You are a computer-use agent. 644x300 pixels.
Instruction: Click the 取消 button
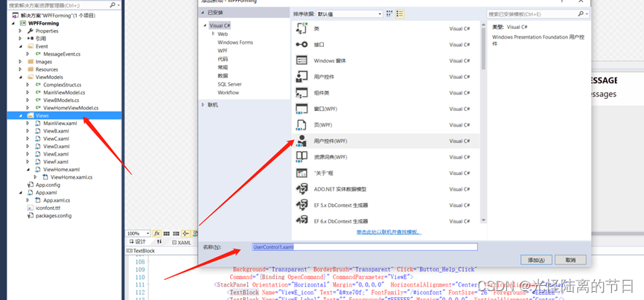coord(570,260)
